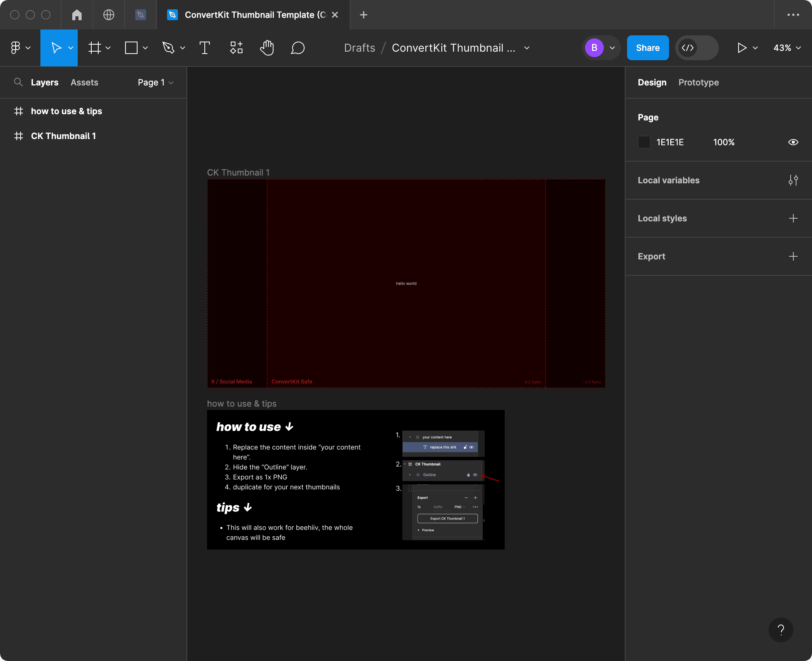Select the Text tool
Screen dimensions: 812x661
pos(205,48)
